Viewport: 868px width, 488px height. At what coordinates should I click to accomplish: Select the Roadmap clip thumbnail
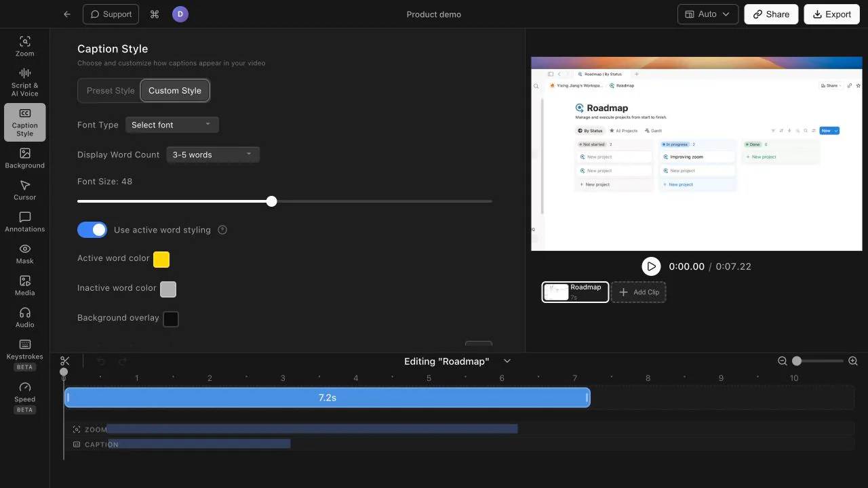tap(575, 292)
